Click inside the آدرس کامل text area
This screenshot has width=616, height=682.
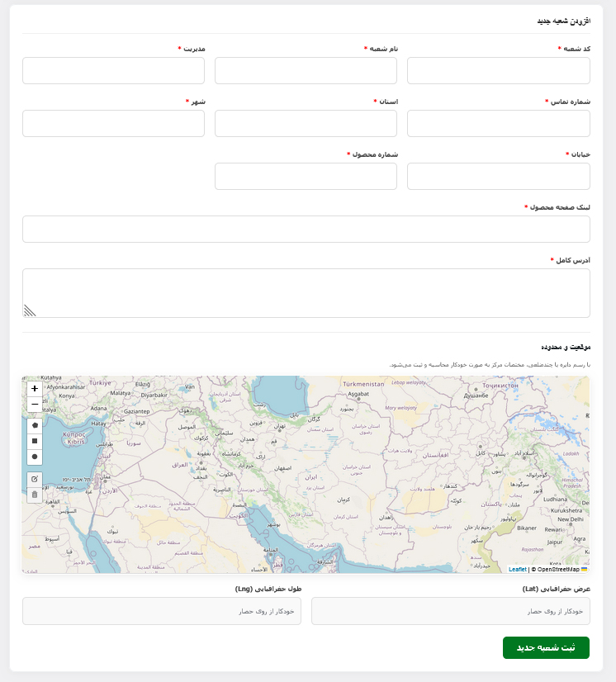[306, 291]
